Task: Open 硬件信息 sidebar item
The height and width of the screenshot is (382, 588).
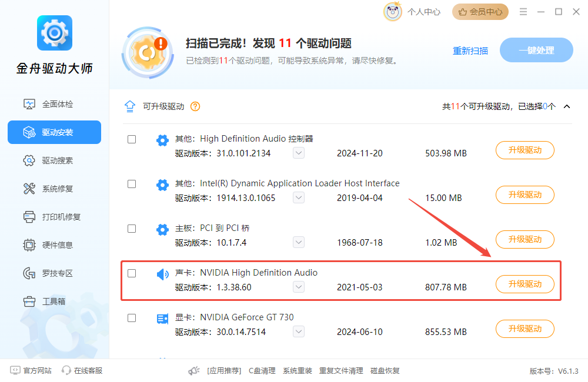Action: [x=54, y=245]
